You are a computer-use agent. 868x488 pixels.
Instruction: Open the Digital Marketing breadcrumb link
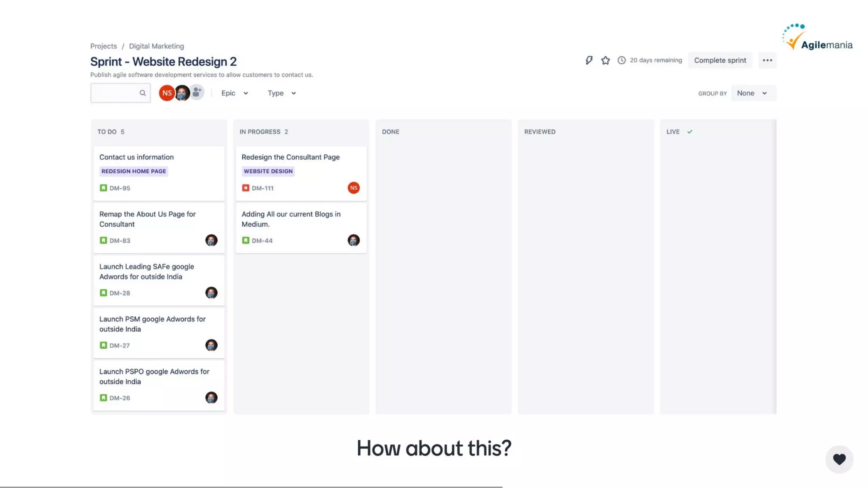tap(156, 46)
